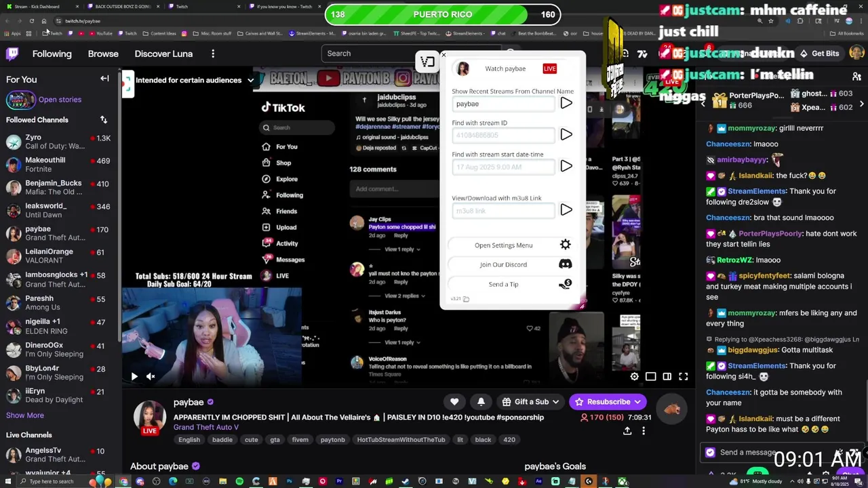Run View/Download with m3u8 link arrow
868x488 pixels.
click(x=566, y=210)
